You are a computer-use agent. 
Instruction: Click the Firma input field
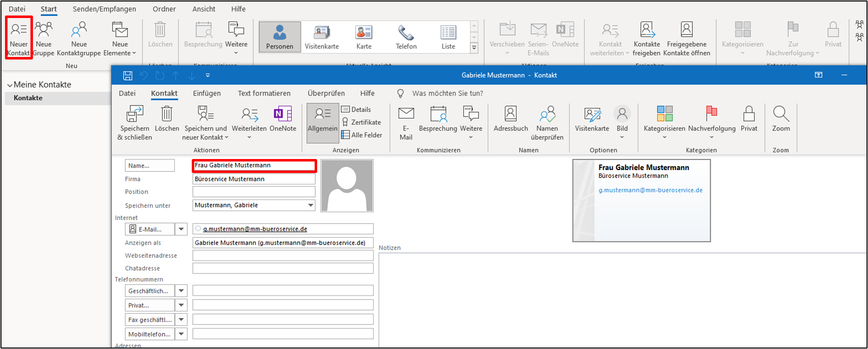tap(254, 179)
